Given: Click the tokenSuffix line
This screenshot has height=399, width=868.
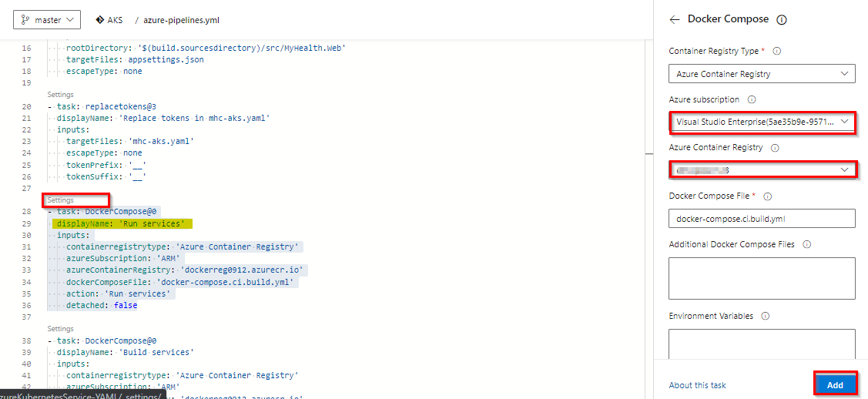Looking at the screenshot, I should (106, 177).
